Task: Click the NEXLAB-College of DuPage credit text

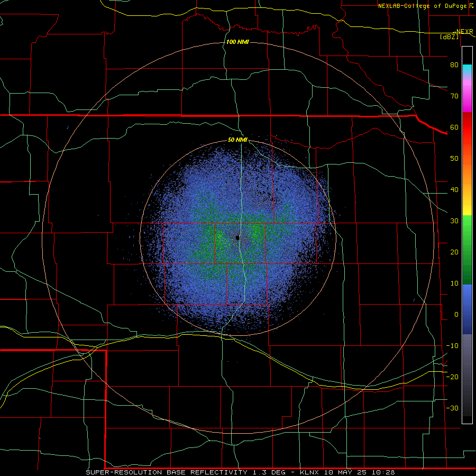Action: click(x=424, y=6)
